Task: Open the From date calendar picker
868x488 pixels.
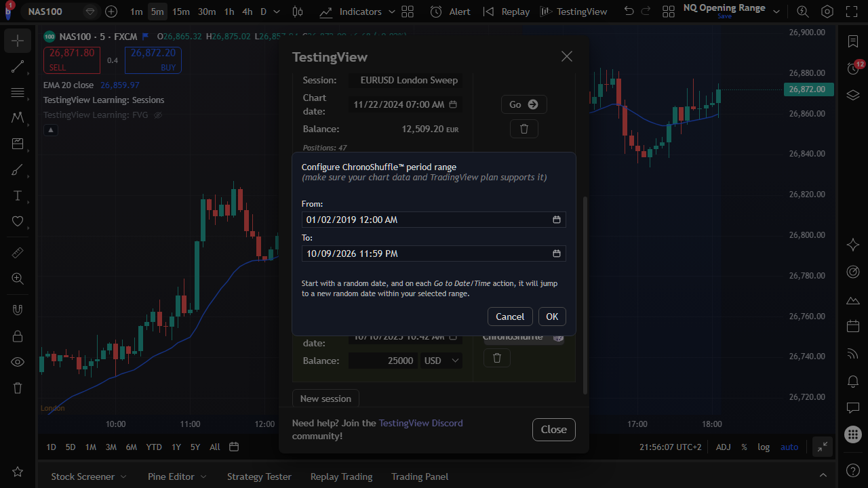Action: pyautogui.click(x=556, y=220)
